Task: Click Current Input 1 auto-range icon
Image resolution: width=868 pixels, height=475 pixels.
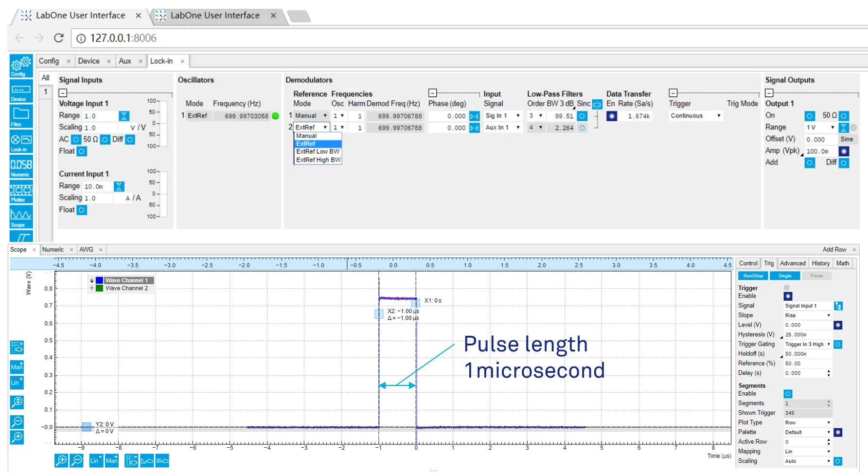Action: pos(119,186)
